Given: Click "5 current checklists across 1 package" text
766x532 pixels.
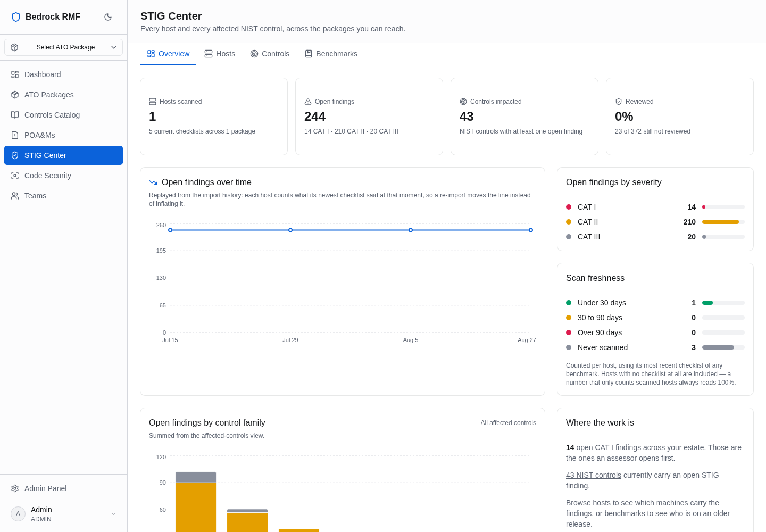Looking at the screenshot, I should click(x=202, y=131).
